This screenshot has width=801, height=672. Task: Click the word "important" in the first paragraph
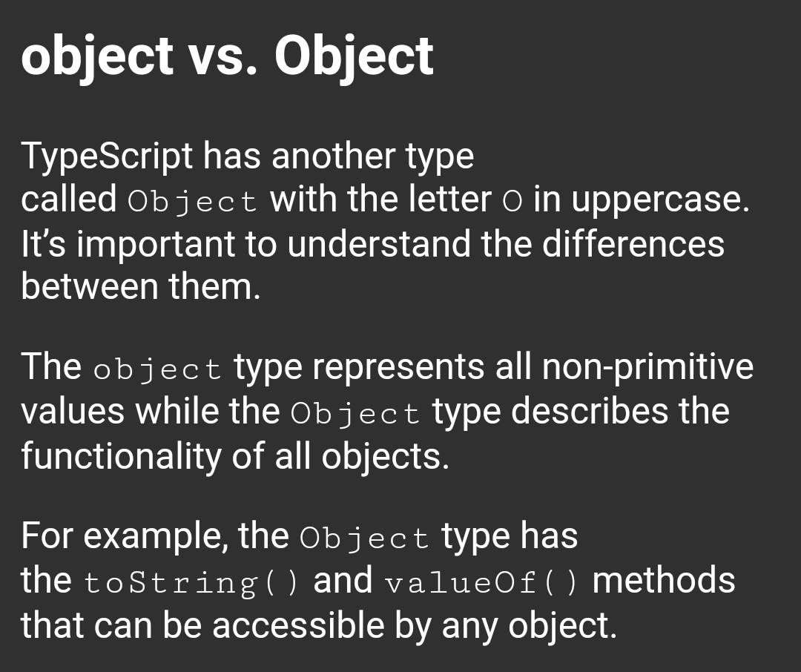(x=156, y=246)
